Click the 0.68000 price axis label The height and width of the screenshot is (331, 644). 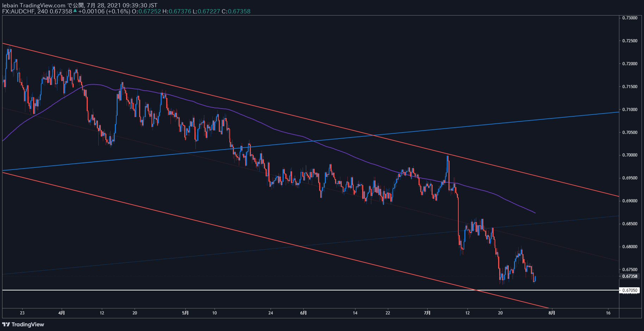pos(630,247)
